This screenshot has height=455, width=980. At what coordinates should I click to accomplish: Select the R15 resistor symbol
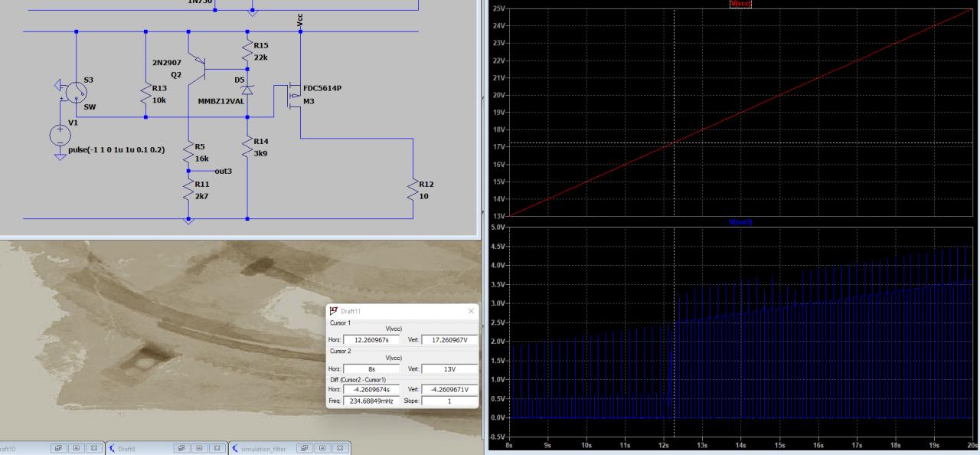pos(247,51)
